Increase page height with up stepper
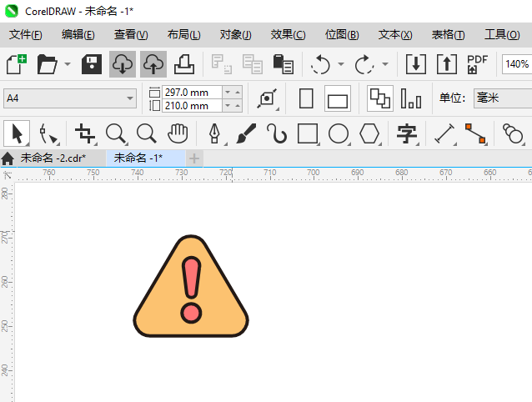532x402 pixels. pyautogui.click(x=238, y=106)
